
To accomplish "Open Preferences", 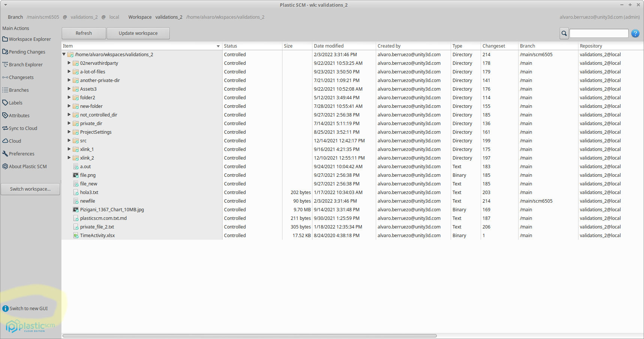I will coord(21,154).
